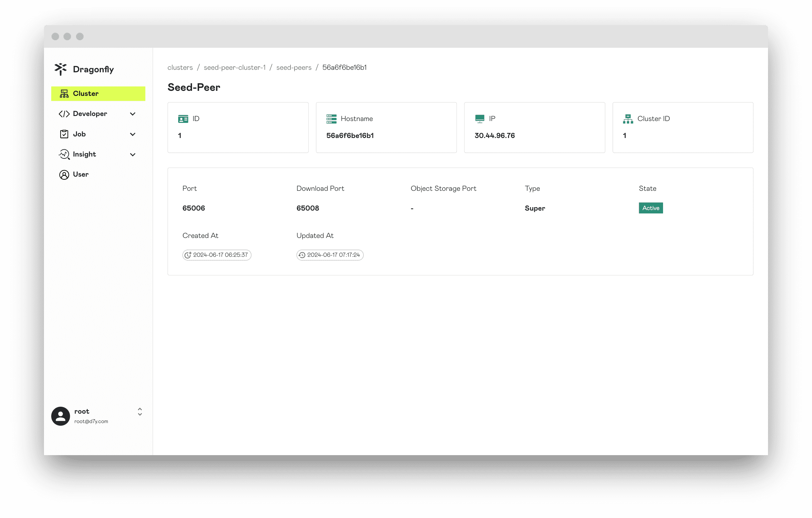Click the Updated At clock icon toggle
Image resolution: width=812 pixels, height=518 pixels.
(x=302, y=255)
